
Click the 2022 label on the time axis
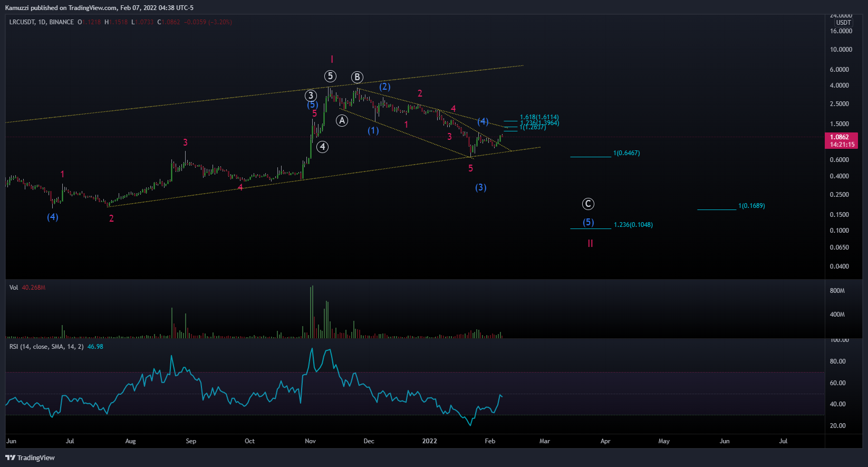430,441
